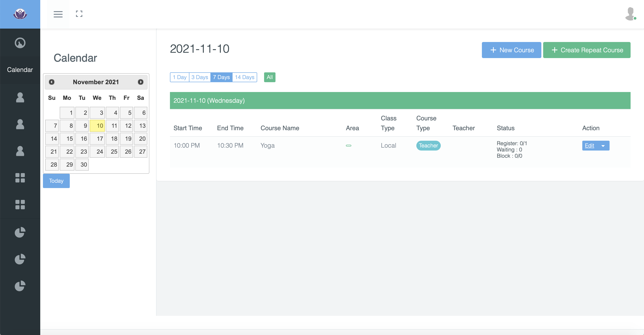The image size is (644, 335).
Task: Click the Teacher badge in Course Type
Action: (x=428, y=146)
